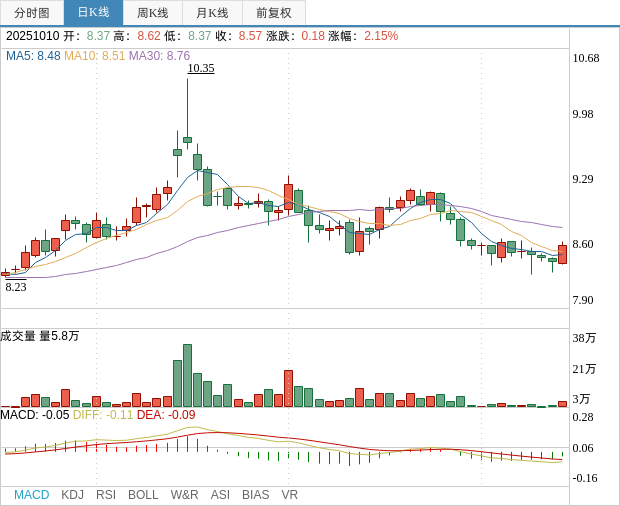Click the MACD: -0.05 value
Viewport: 620px width, 506px height.
click(35, 415)
